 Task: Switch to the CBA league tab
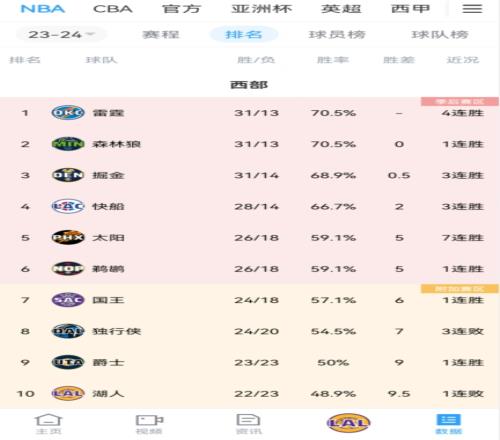pyautogui.click(x=113, y=9)
